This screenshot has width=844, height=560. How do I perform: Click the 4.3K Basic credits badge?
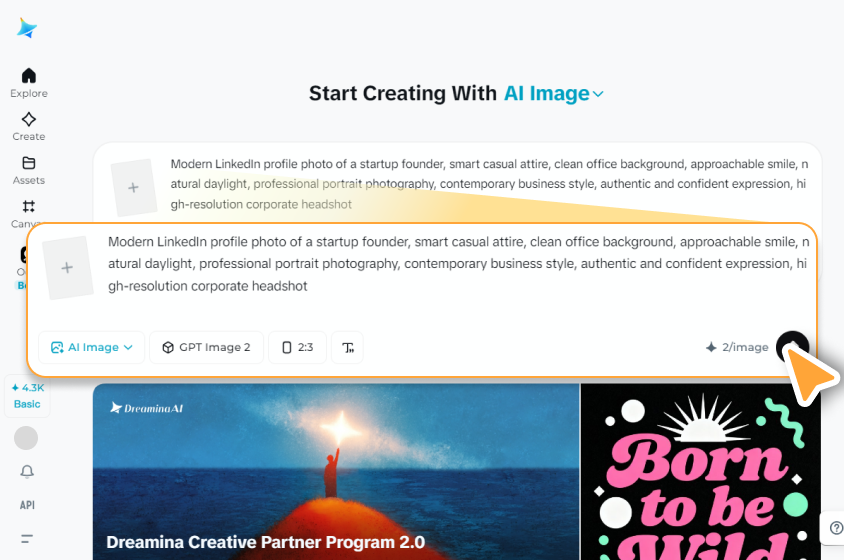(x=27, y=396)
